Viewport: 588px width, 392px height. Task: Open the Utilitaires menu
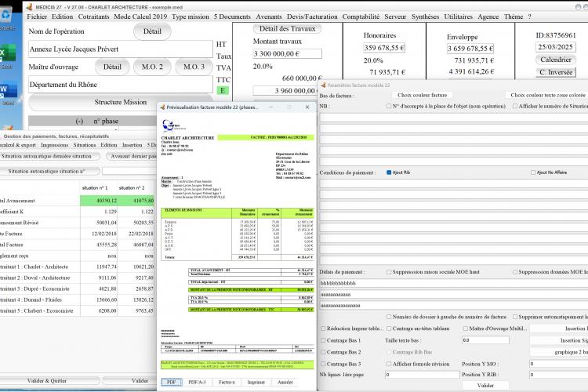459,16
